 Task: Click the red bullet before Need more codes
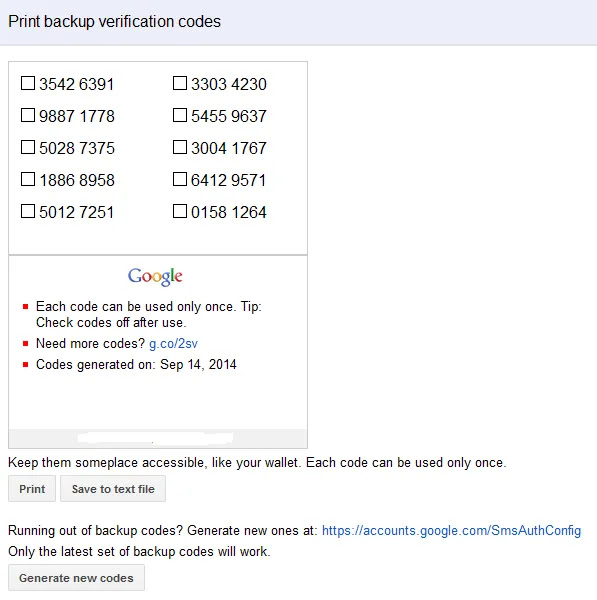tap(26, 344)
